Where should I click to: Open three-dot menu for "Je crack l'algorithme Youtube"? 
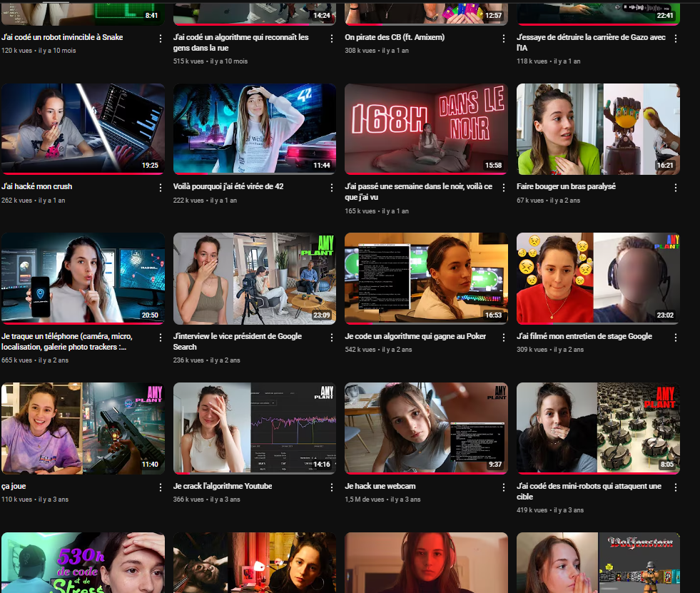(x=332, y=487)
